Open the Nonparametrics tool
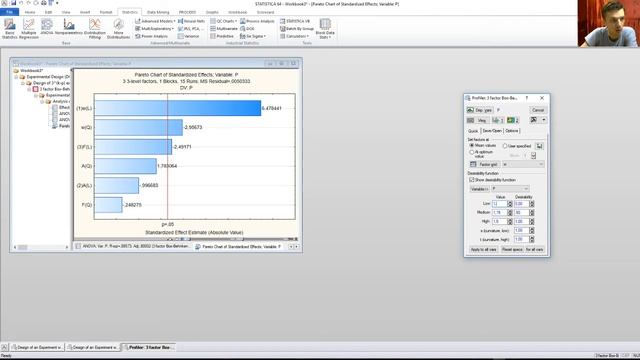Image resolution: width=640 pixels, height=360 pixels. [x=69, y=27]
